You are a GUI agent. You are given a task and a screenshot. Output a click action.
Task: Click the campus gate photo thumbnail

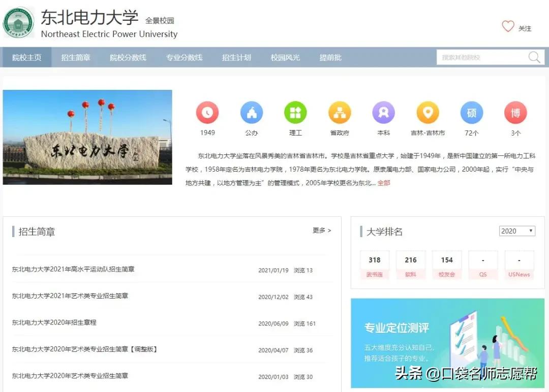click(87, 137)
